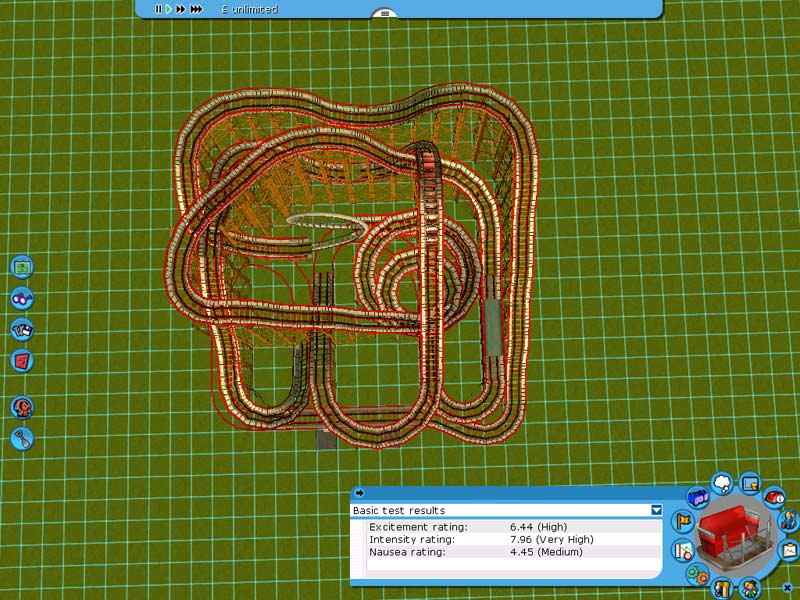The width and height of the screenshot is (800, 600).
Task: Click the £ unlimited money display
Action: coord(249,9)
